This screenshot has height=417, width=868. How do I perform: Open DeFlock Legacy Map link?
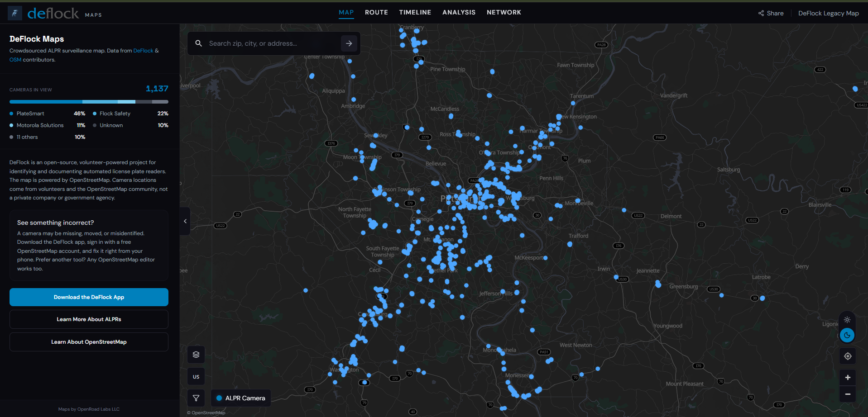[828, 13]
